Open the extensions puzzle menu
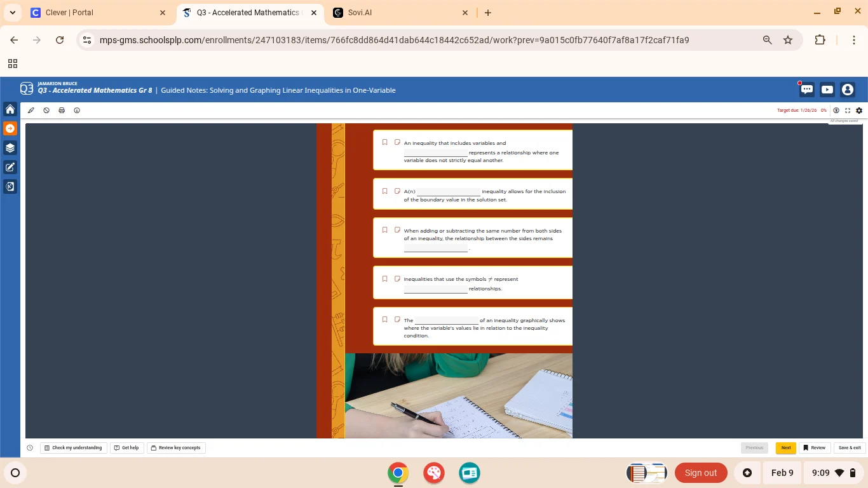Viewport: 868px width, 488px height. coord(820,39)
